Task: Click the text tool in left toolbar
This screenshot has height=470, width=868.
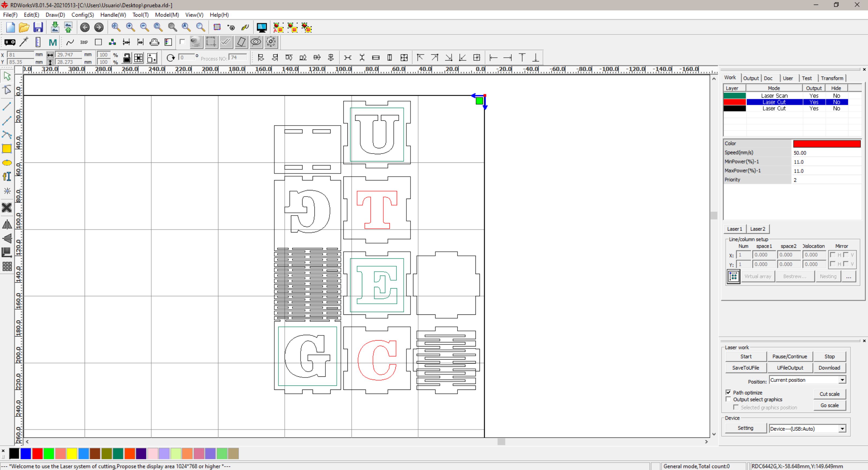Action: pyautogui.click(x=7, y=177)
